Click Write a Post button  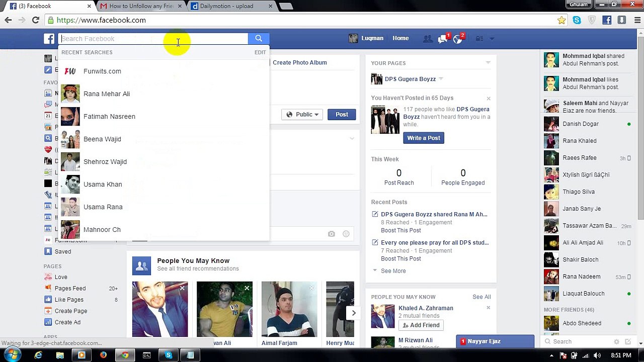point(424,138)
